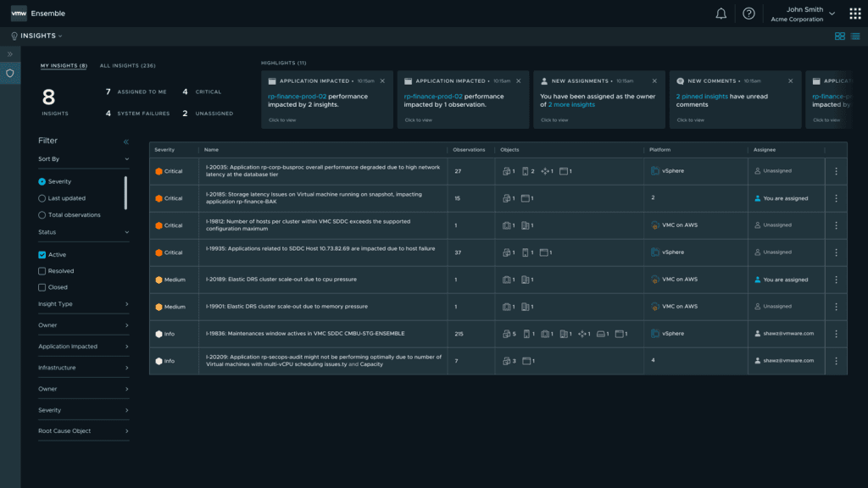Viewport: 868px width, 488px height.
Task: Select the Last updated sort option
Action: click(42, 198)
